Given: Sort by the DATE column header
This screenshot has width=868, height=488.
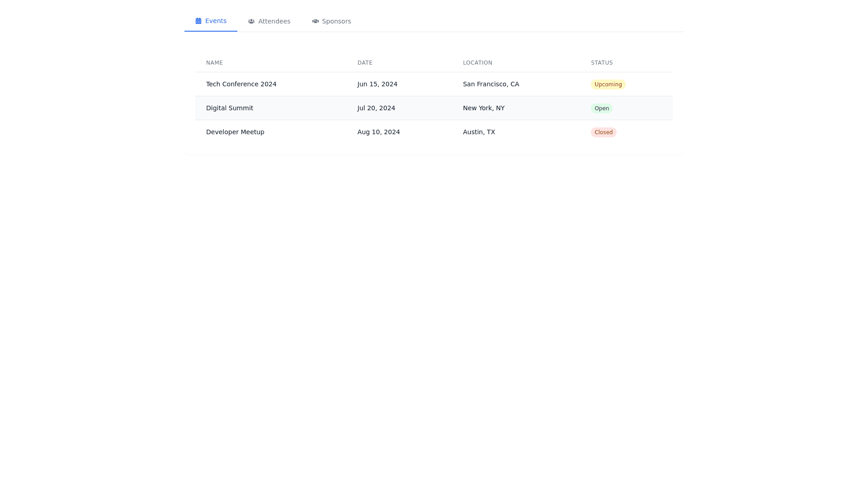Looking at the screenshot, I should 365,63.
